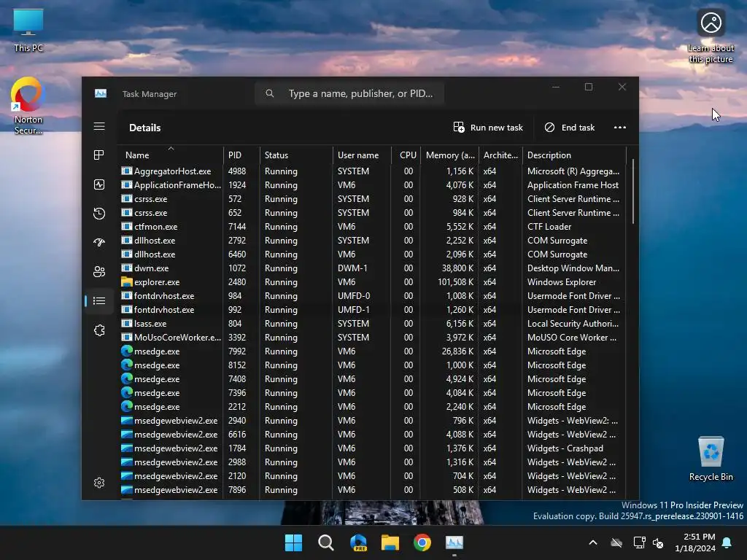Viewport: 747px width, 560px height.
Task: Click Edge icon of msedge.exe PID 2212
Action: (127, 407)
